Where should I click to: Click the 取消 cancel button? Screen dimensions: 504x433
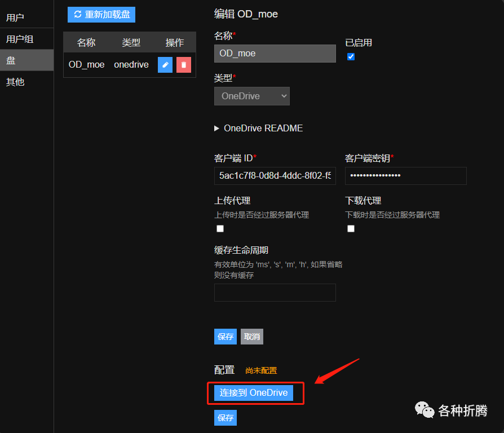pos(252,337)
